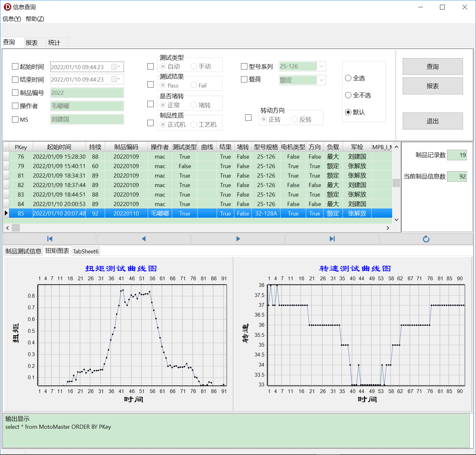The image size is (476, 455).
Task: Expand the 型号系列 25-126 dropdown
Action: click(322, 66)
